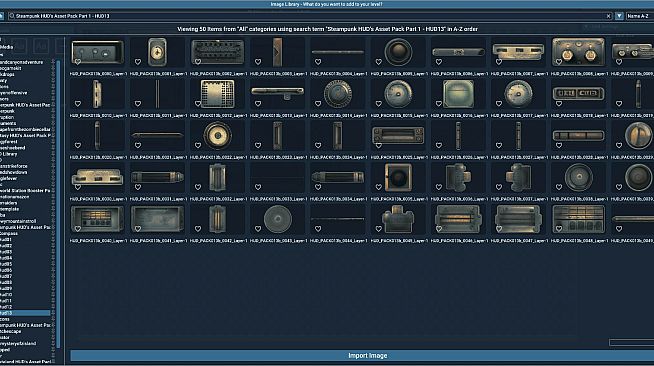Select the square speaker frame thumbnail 0035
654x366 pixels.
(398, 178)
